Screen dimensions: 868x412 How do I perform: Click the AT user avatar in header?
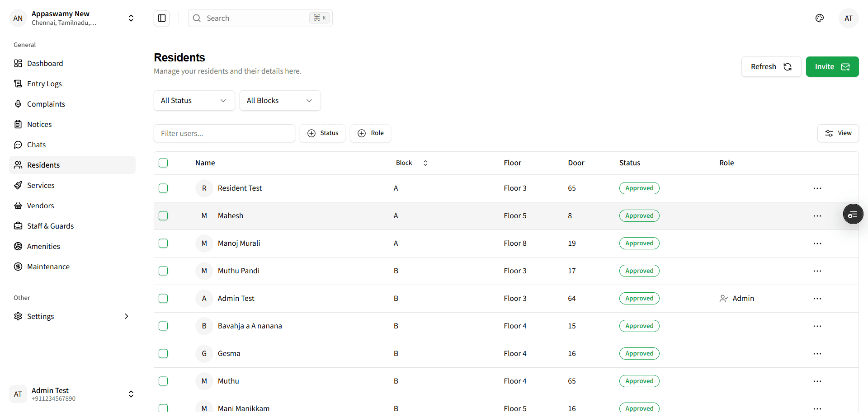point(848,18)
